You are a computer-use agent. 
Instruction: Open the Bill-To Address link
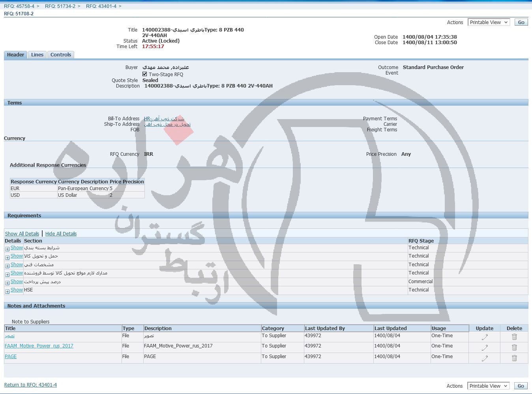(164, 119)
